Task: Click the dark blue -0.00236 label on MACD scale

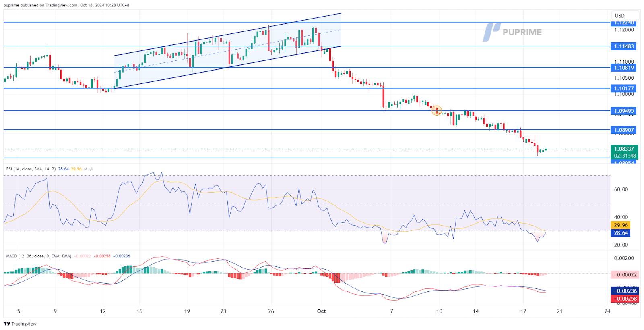Action: (625, 291)
